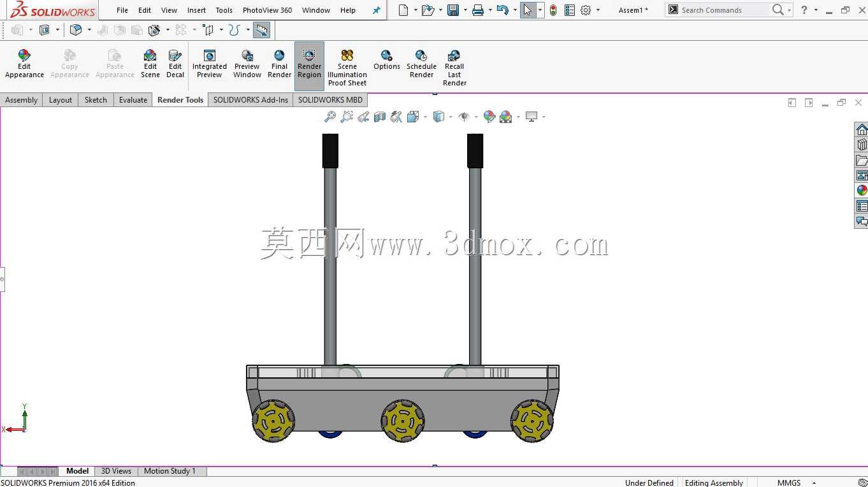Click Previous View icon

point(363,117)
